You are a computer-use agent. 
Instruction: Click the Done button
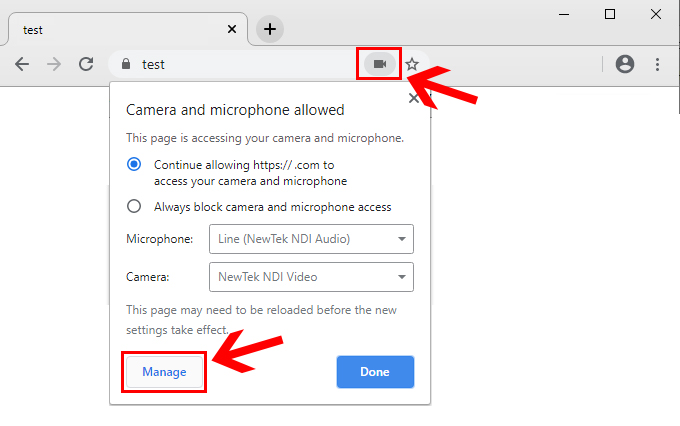coord(375,372)
